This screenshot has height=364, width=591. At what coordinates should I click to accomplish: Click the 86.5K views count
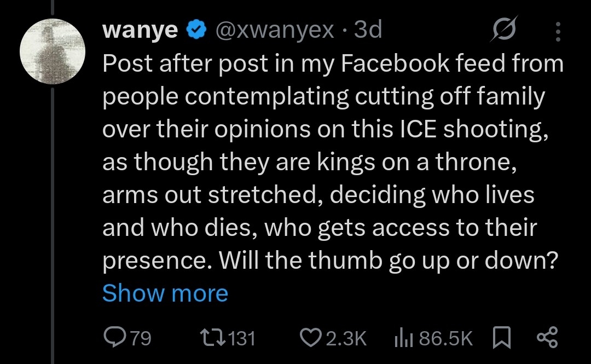(445, 338)
